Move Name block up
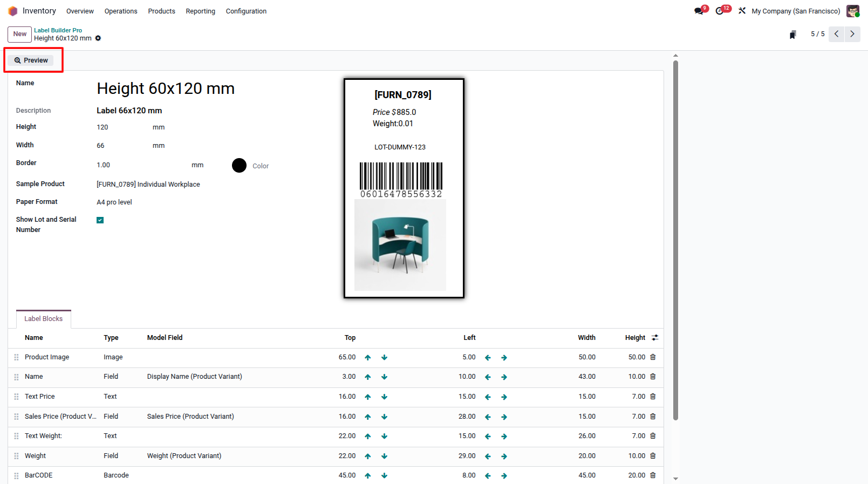Screen dimensions: 868x484 [x=368, y=377]
